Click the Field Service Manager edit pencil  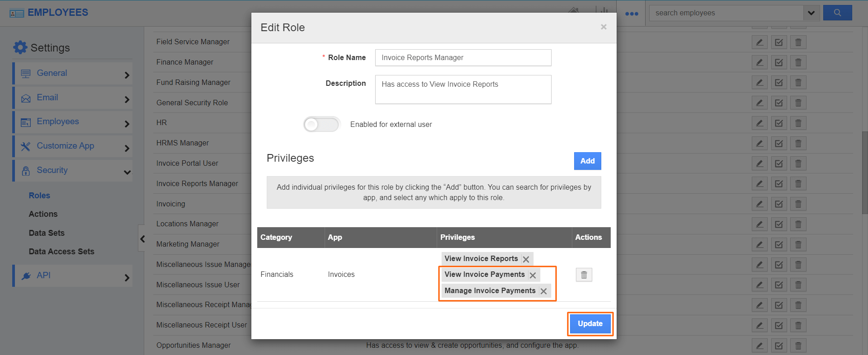point(759,42)
